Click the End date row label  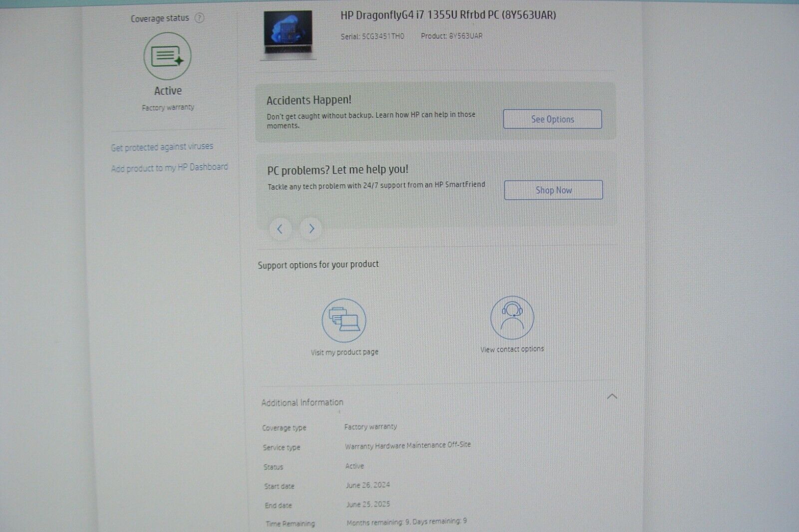pos(278,506)
